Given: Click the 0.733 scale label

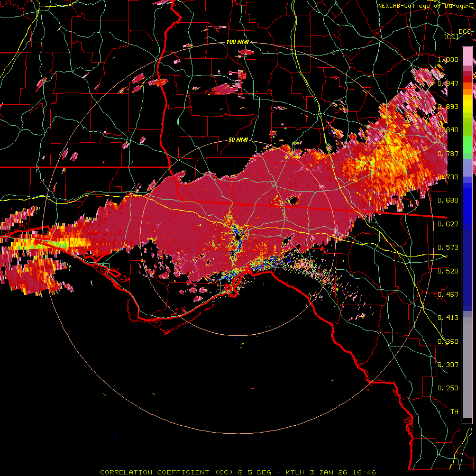Looking at the screenshot, I should tap(448, 177).
